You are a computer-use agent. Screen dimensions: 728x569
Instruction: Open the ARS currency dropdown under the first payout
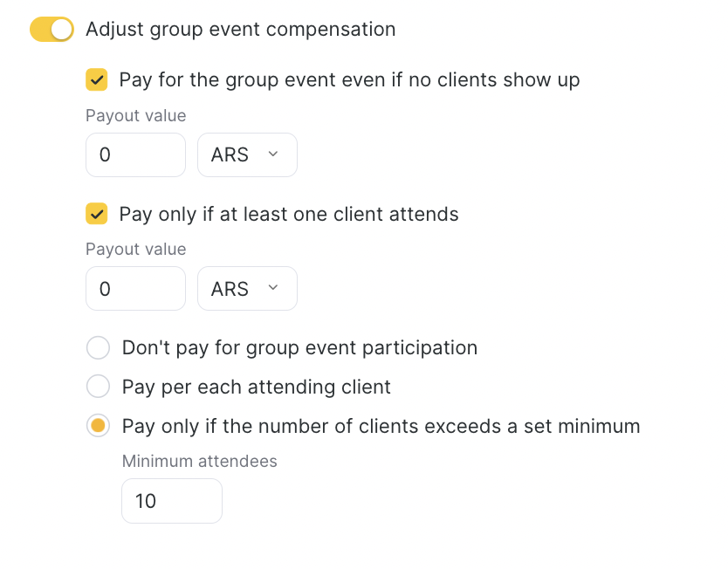[x=246, y=154]
